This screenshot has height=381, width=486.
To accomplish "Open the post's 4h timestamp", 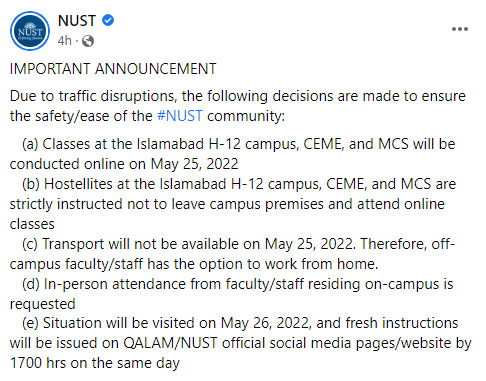I will point(64,41).
